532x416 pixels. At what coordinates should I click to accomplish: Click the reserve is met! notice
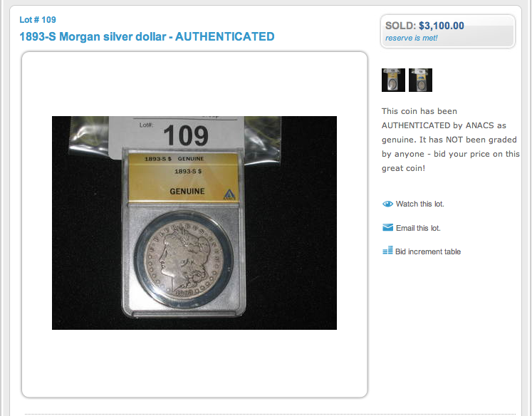pyautogui.click(x=411, y=38)
